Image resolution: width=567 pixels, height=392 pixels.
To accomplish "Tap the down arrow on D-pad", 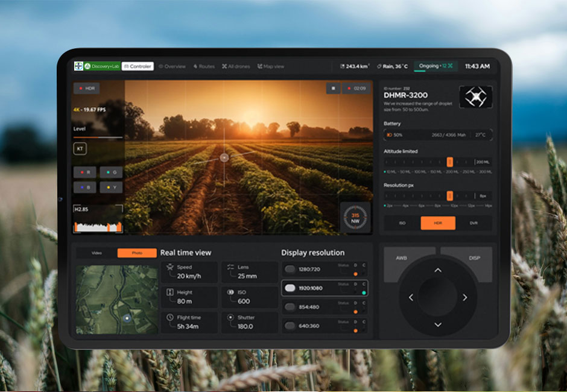I will tap(438, 324).
